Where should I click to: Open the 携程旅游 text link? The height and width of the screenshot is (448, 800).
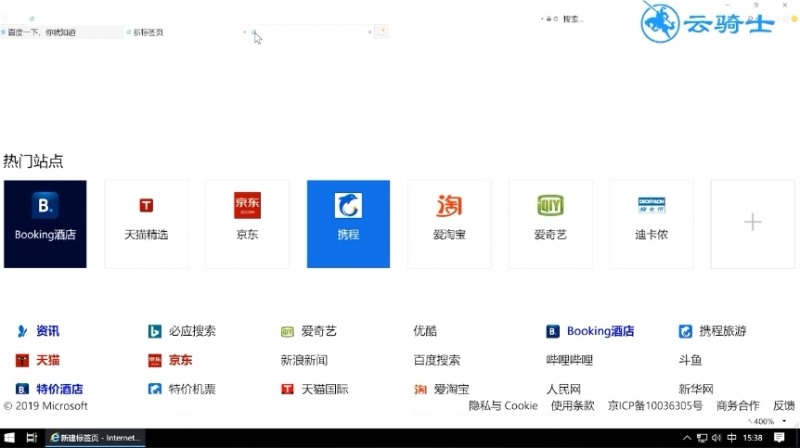(723, 331)
